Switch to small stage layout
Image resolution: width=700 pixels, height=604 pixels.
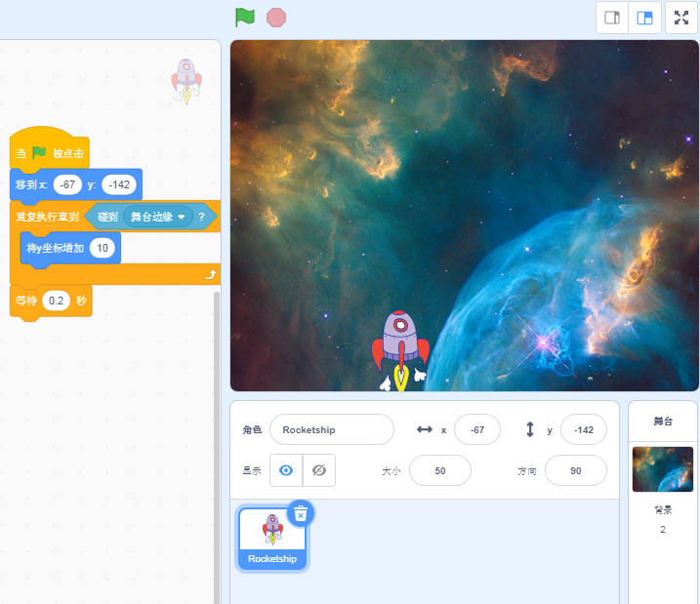[x=612, y=18]
